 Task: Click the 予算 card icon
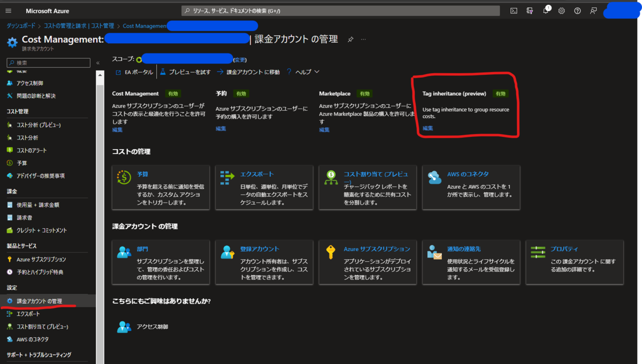[x=124, y=178]
